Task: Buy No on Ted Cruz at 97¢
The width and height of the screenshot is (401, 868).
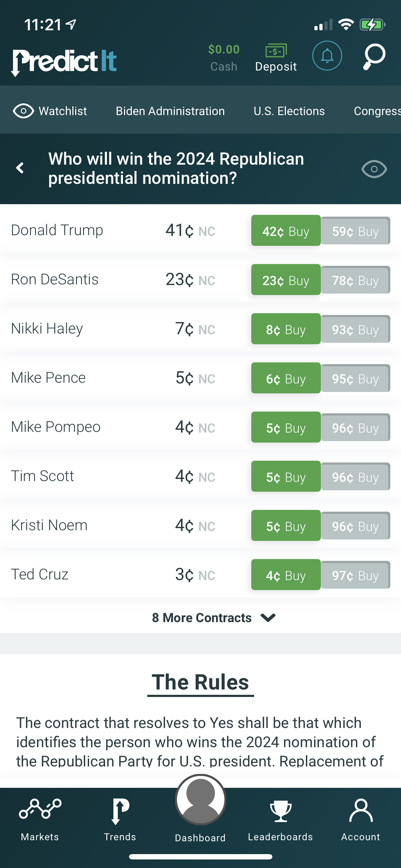Action: 355,575
